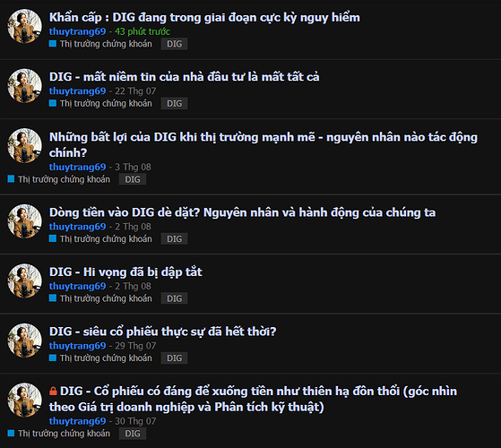Click thuytrang69 username on '30 Thg 07' post
This screenshot has width=501, height=448.
pos(77,421)
